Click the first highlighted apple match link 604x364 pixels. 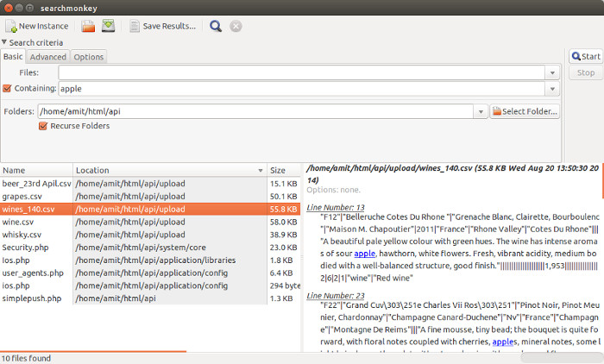(364, 254)
